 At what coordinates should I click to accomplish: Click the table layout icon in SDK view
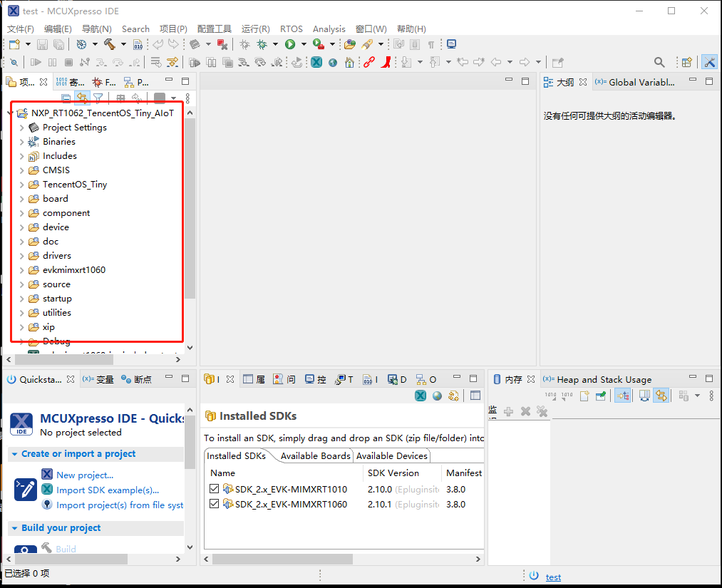pyautogui.click(x=475, y=396)
